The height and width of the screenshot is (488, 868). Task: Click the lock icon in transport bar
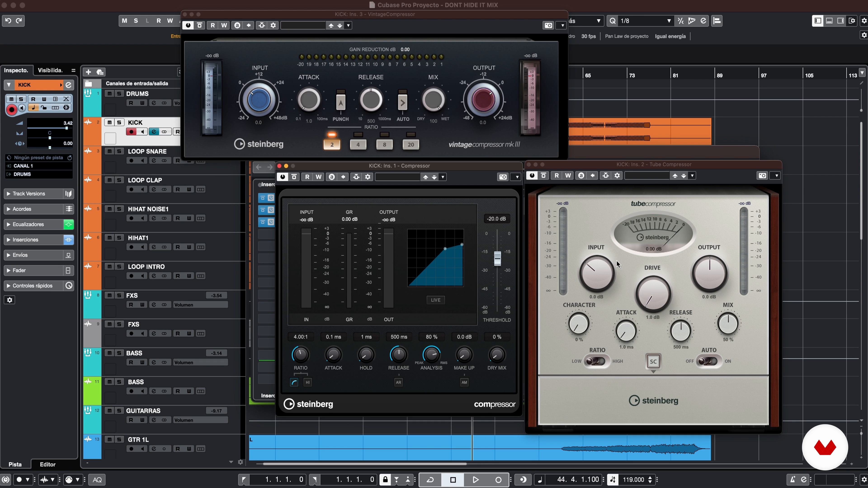coord(385,480)
